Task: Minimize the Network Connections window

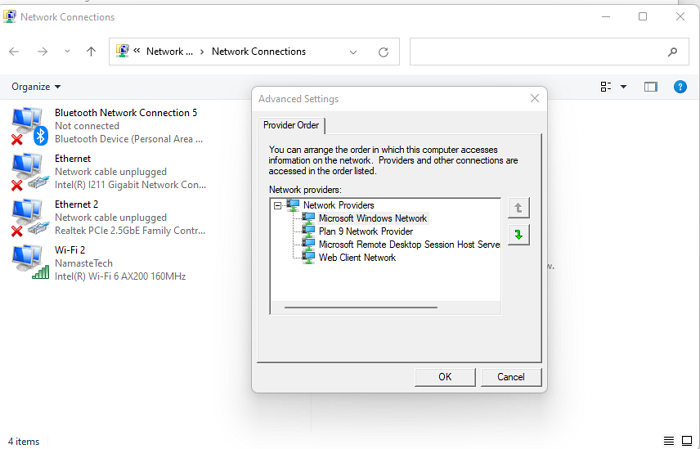Action: pos(606,17)
